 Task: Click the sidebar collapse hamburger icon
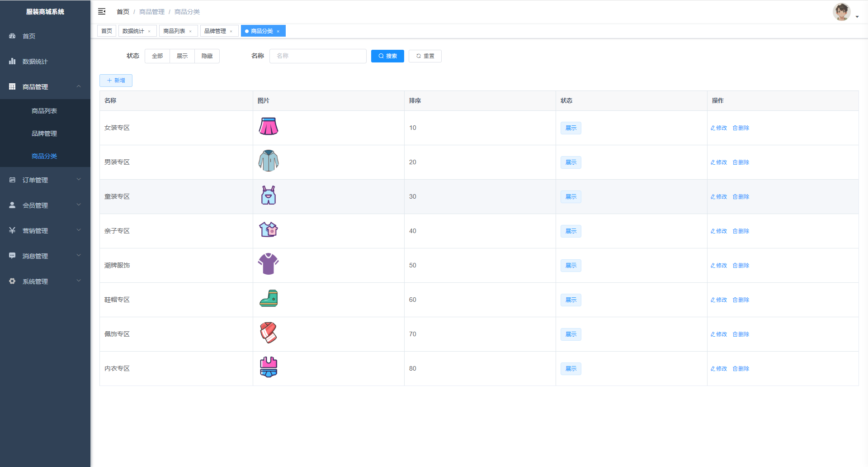pos(102,11)
